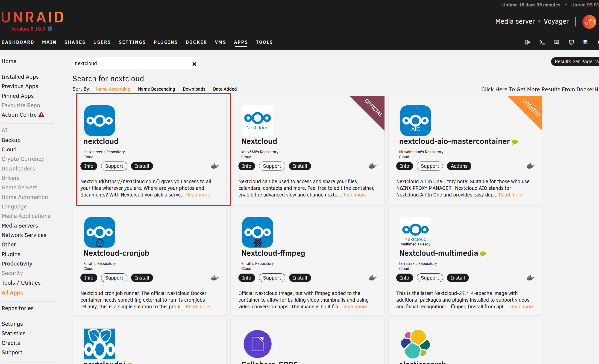Click the nextcloudpi raspberry app icon
This screenshot has height=364, width=599.
[x=100, y=344]
